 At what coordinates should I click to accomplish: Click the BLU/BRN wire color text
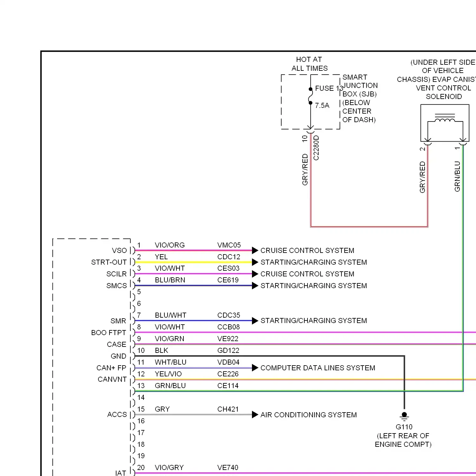pos(170,280)
